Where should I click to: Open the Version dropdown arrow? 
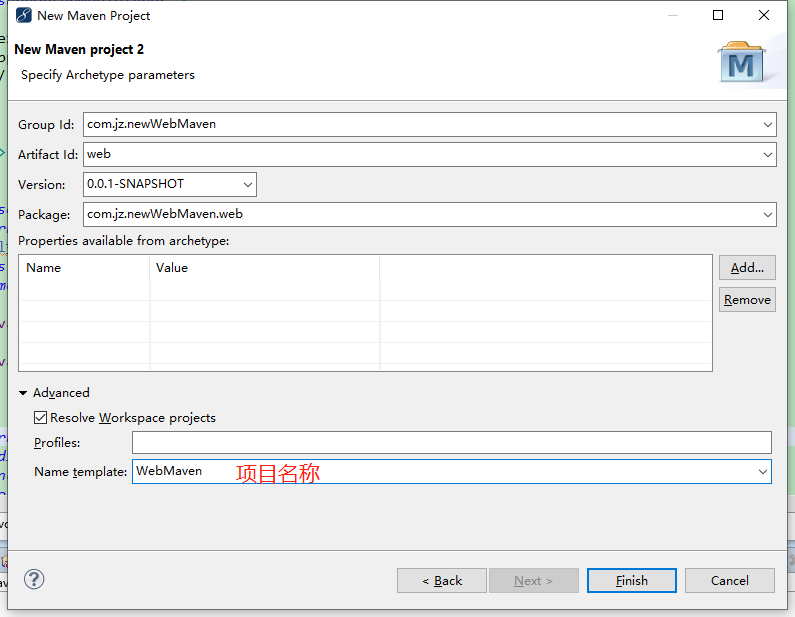pos(247,185)
